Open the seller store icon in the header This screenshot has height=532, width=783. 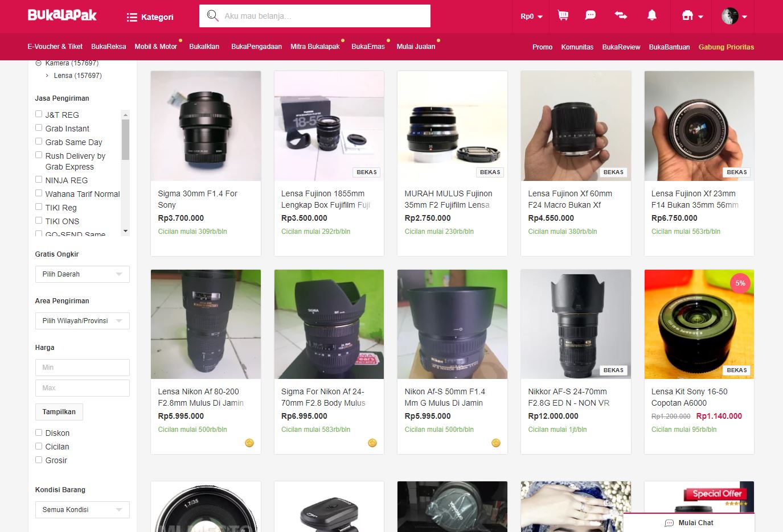pos(687,15)
